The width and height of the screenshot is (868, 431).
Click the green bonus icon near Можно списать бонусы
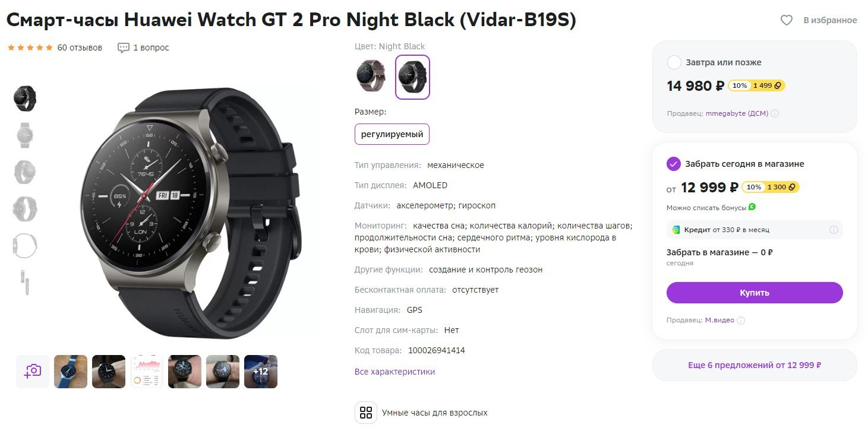[x=752, y=207]
